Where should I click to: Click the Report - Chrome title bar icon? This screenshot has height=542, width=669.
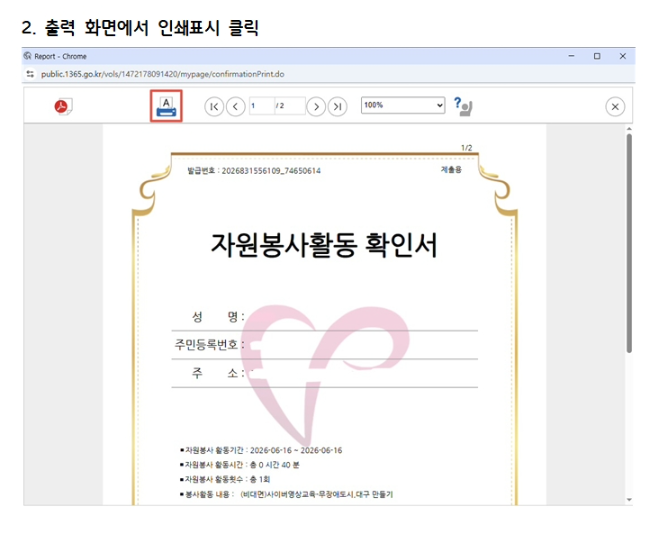tap(28, 56)
